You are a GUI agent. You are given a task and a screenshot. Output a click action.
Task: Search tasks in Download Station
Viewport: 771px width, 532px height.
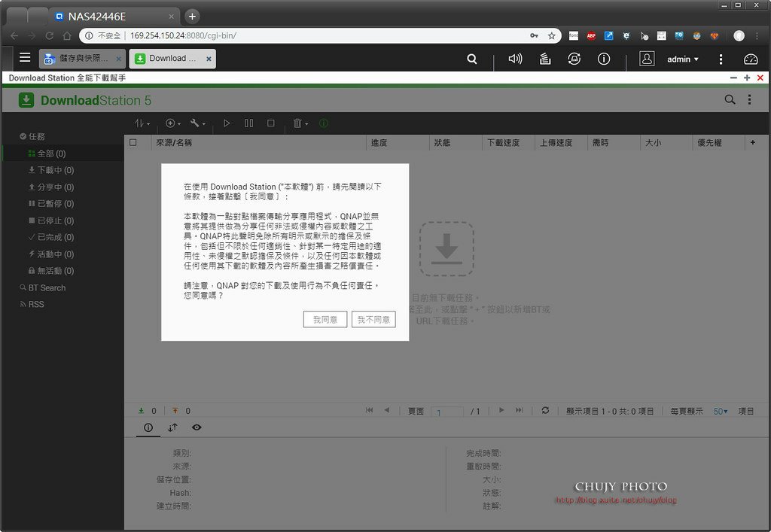[730, 100]
